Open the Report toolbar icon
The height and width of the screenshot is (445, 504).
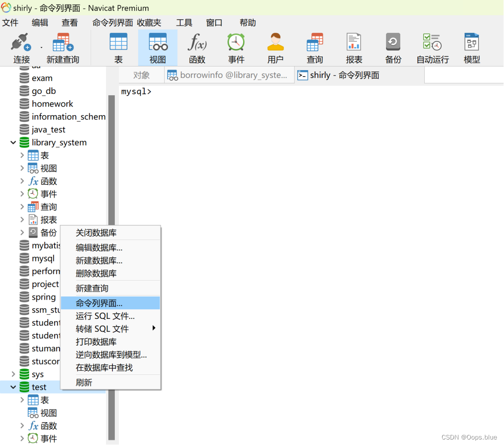354,42
